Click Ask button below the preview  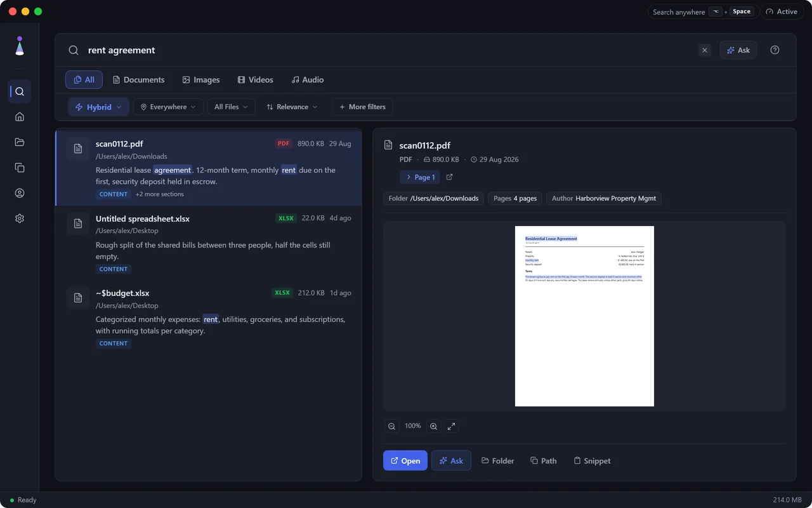point(451,460)
